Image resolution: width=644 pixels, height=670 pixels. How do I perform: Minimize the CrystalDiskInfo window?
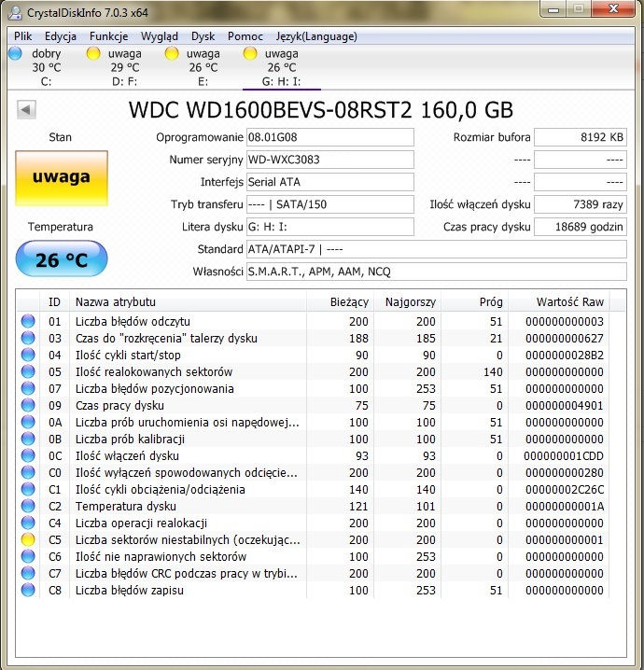[x=553, y=9]
